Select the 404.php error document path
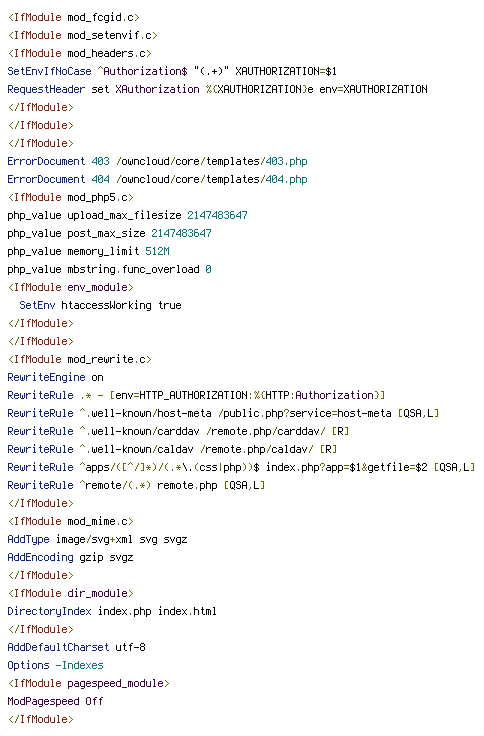The width and height of the screenshot is (484, 736). (x=212, y=179)
